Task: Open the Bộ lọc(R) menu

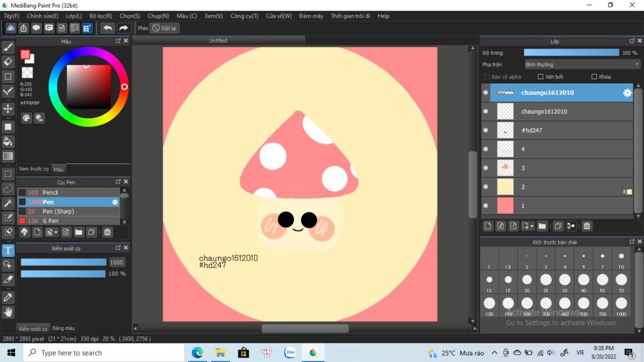Action: coord(101,16)
